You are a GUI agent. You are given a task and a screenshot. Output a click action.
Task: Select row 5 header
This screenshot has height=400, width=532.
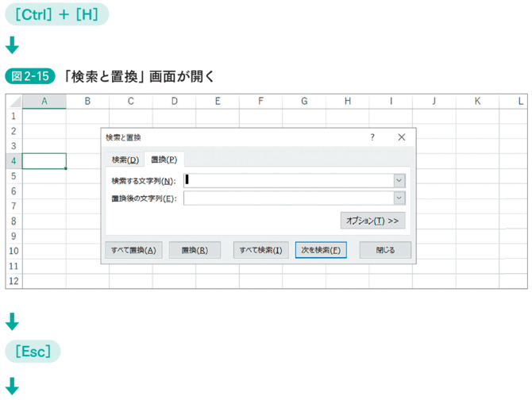14,176
